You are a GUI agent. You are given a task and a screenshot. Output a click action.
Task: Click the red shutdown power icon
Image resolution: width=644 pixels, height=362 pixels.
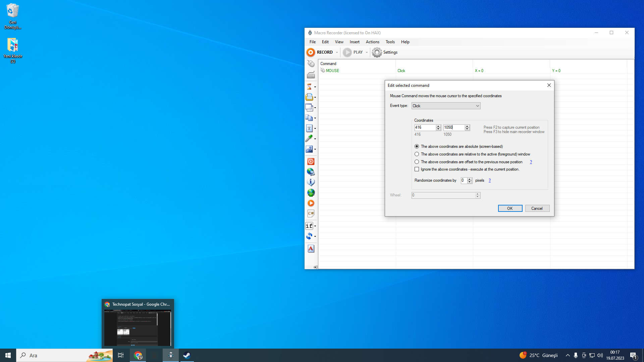click(311, 162)
